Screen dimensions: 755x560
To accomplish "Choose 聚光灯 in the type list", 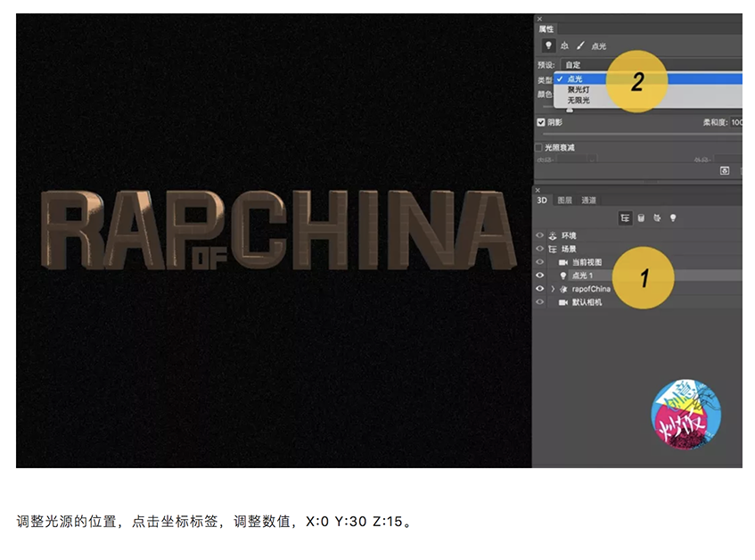I will (x=648, y=89).
